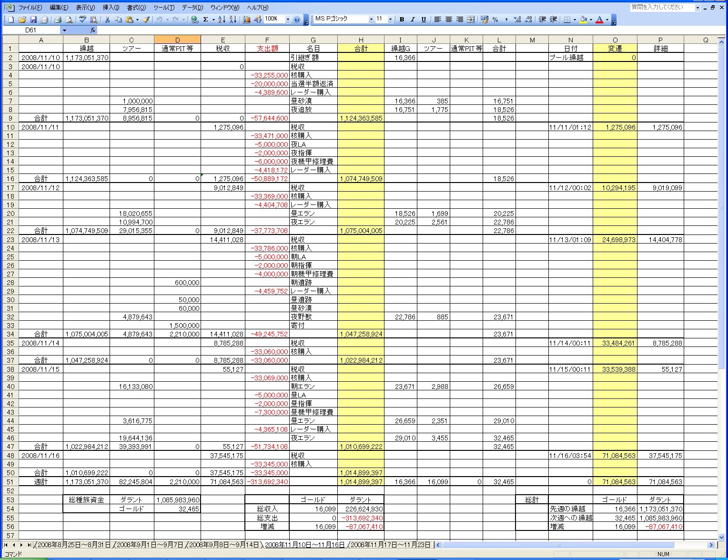Open the MS Pゴシック font dropdown
728x560 pixels.
point(371,20)
